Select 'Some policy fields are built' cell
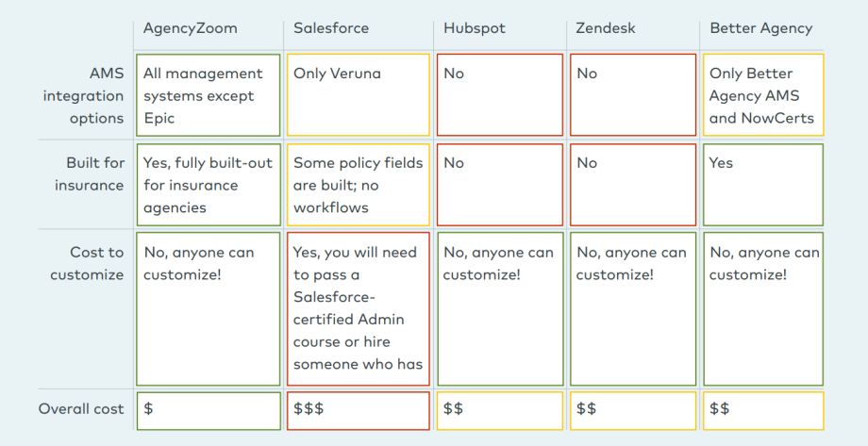Viewport: 868px width, 446px height. tap(359, 185)
